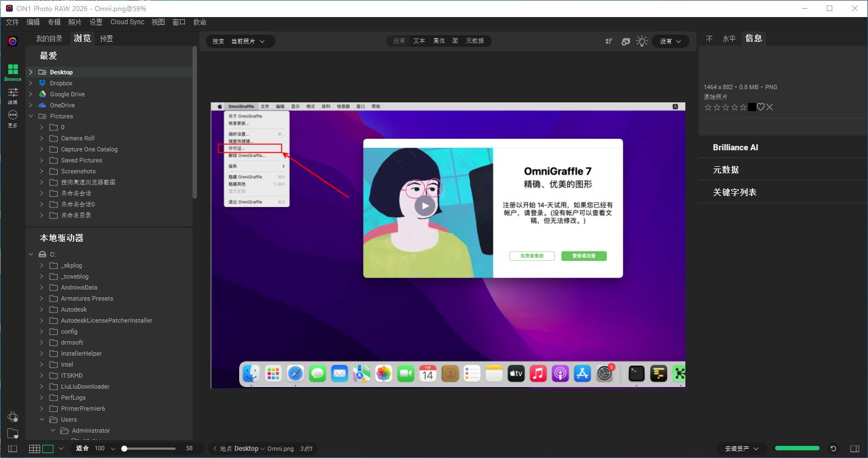This screenshot has width=868, height=458.
Task: Open the Cloud Sync menu
Action: (127, 22)
